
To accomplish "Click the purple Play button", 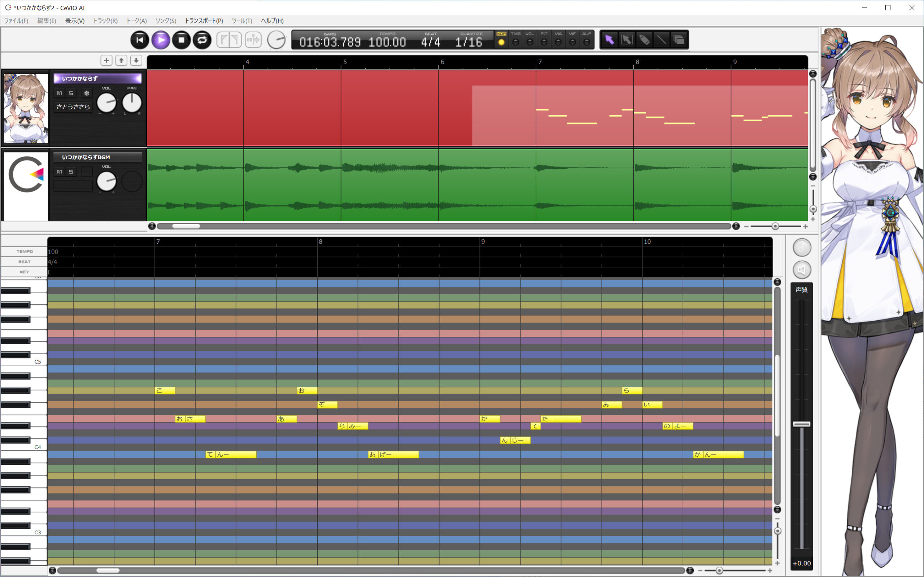I will (x=161, y=40).
